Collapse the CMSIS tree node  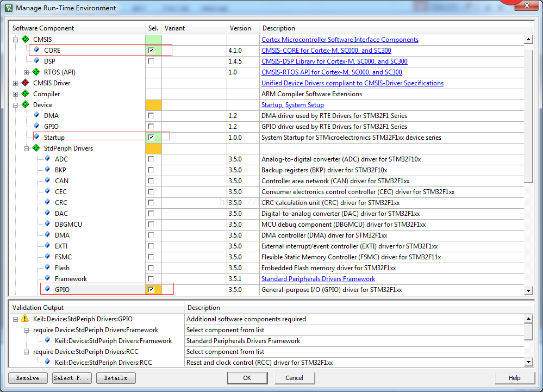click(16, 40)
